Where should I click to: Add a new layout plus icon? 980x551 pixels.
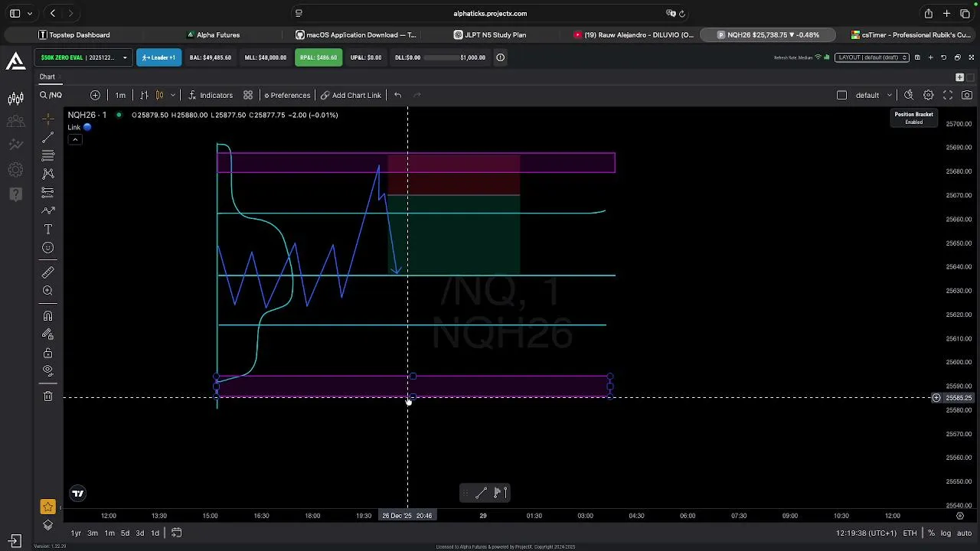pyautogui.click(x=930, y=57)
